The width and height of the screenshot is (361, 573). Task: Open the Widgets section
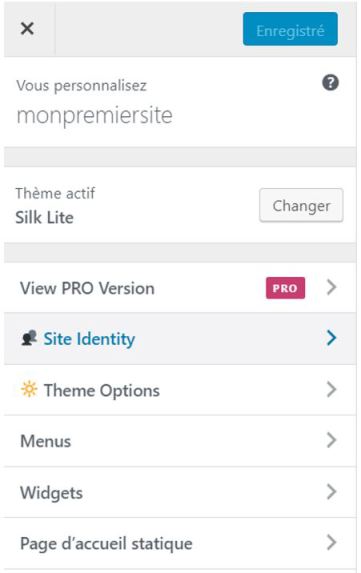[180, 492]
